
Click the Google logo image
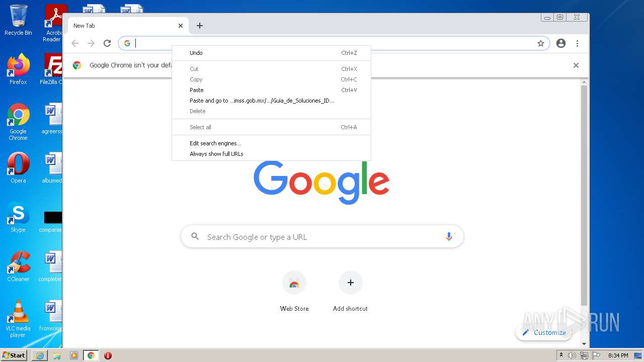321,182
